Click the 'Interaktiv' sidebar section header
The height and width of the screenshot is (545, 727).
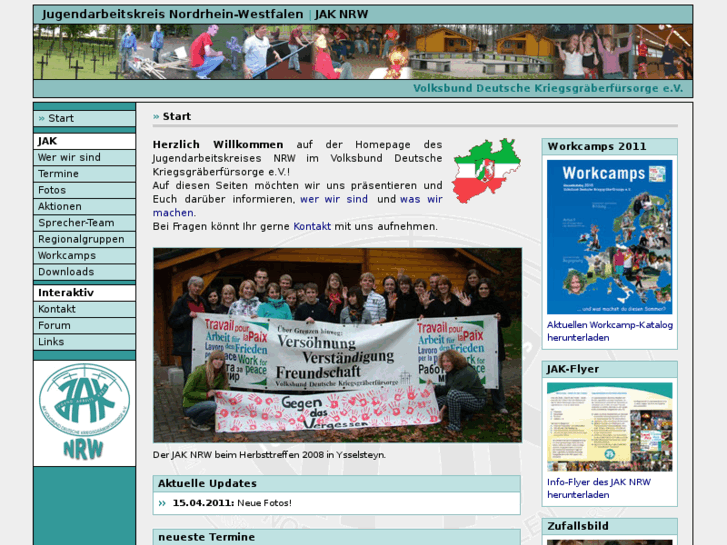(x=84, y=293)
